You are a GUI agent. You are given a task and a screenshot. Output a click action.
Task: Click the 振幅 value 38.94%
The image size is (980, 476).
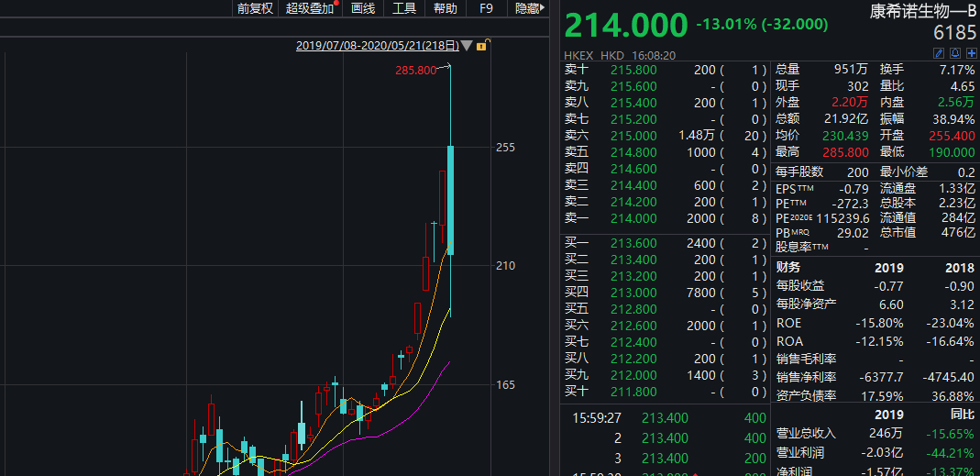954,119
